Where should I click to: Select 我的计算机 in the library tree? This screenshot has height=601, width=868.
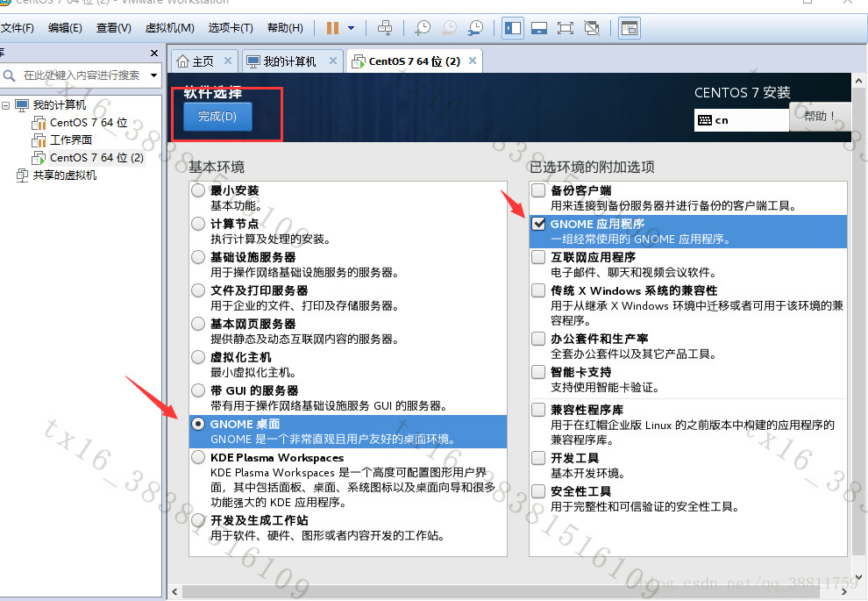(x=60, y=105)
